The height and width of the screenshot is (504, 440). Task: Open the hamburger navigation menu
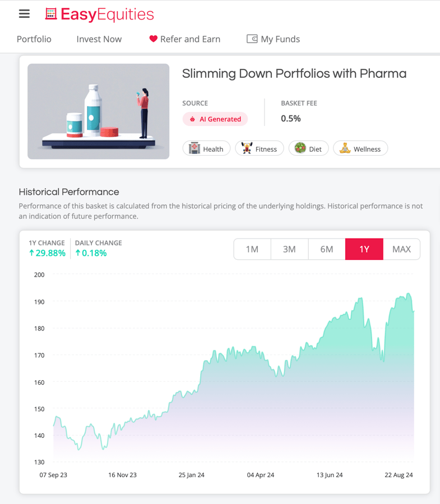tap(24, 14)
